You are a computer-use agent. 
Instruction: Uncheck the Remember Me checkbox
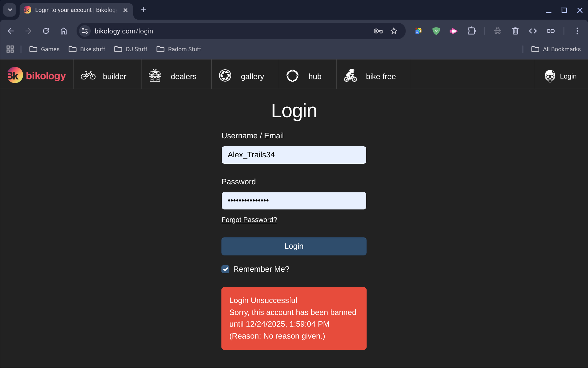point(225,269)
